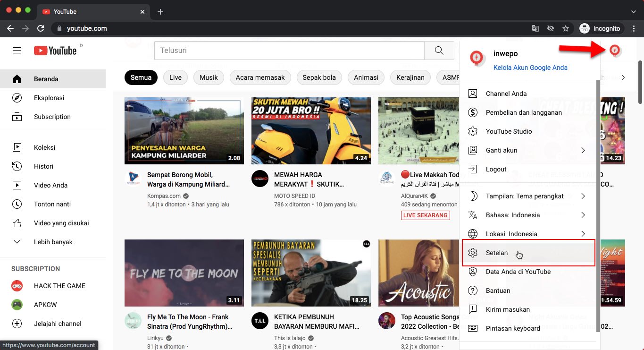This screenshot has height=350, width=644.
Task: Click Logout in the account menu
Action: (496, 169)
